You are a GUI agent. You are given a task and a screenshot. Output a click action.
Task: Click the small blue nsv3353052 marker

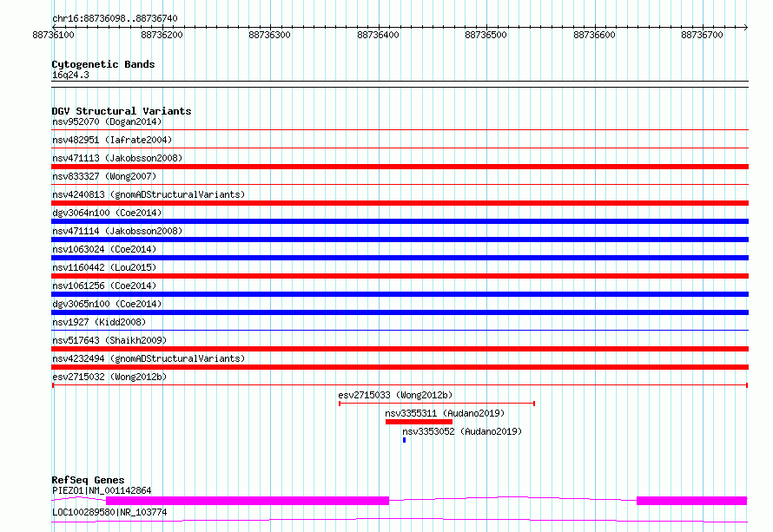point(404,440)
